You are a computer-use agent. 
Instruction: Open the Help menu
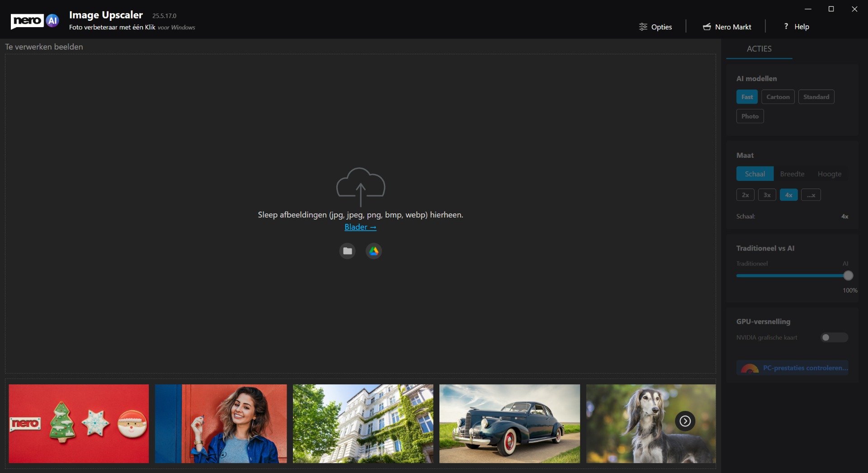[x=796, y=27]
